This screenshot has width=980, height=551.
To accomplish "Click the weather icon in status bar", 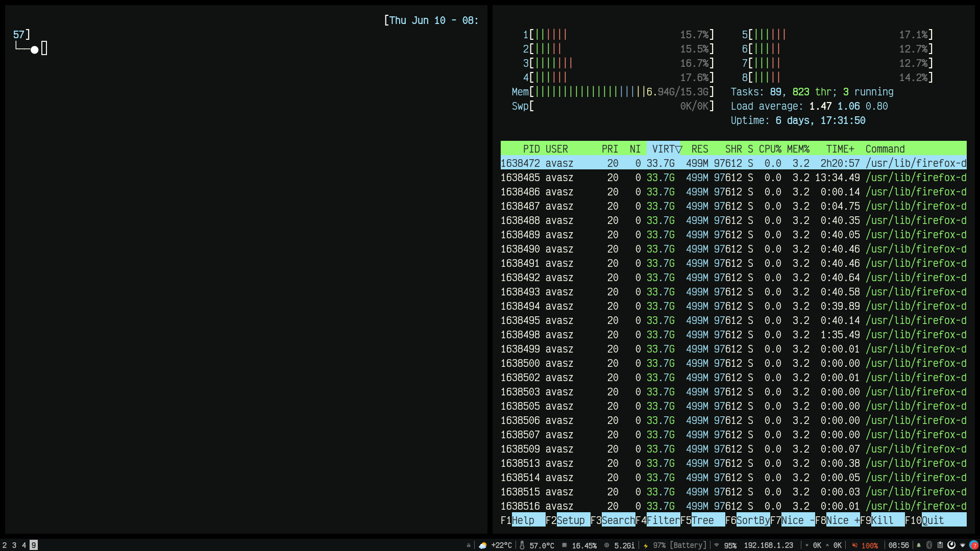I will pyautogui.click(x=483, y=545).
